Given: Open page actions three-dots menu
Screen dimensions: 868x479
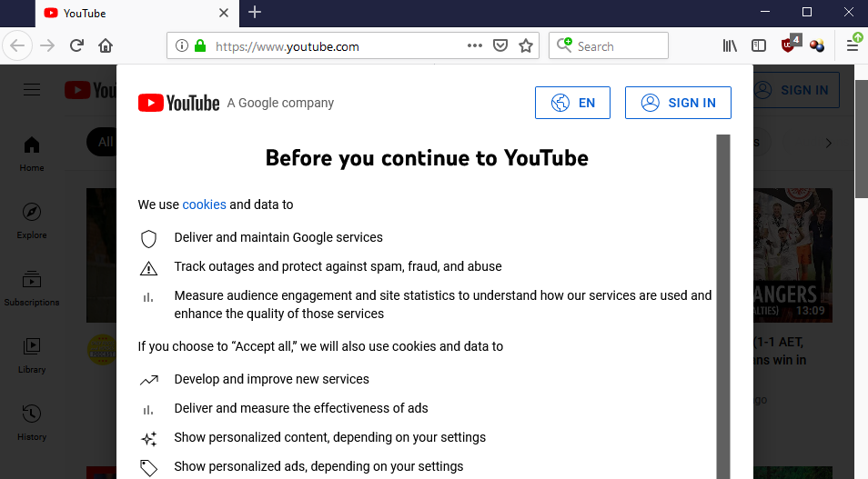Looking at the screenshot, I should [x=474, y=46].
